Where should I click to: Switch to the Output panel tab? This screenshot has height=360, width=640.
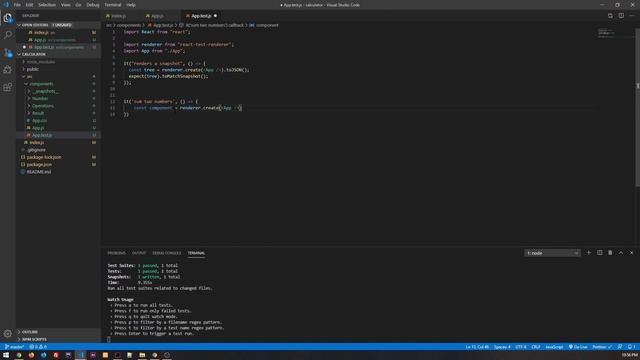tap(139, 253)
